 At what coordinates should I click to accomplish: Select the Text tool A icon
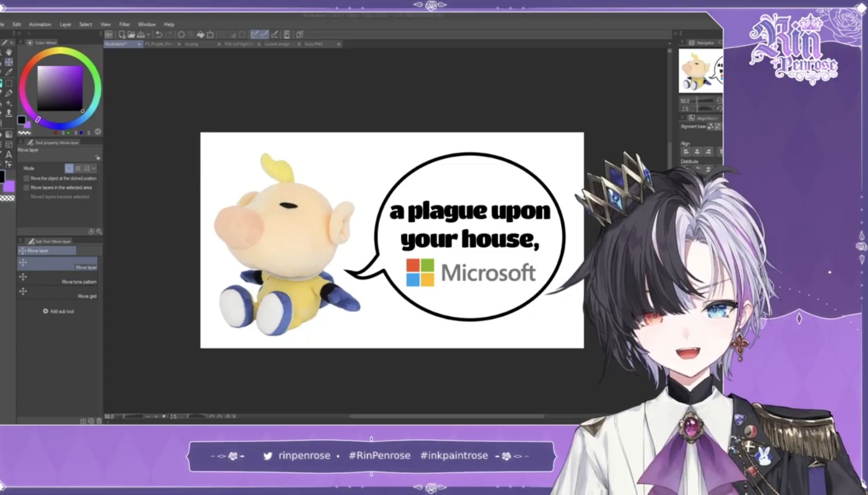9,155
